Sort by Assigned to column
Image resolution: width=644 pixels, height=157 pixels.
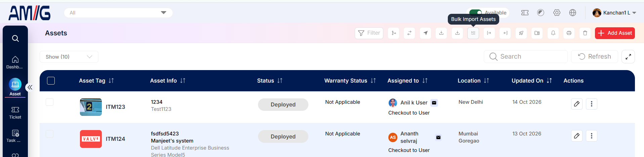425,81
